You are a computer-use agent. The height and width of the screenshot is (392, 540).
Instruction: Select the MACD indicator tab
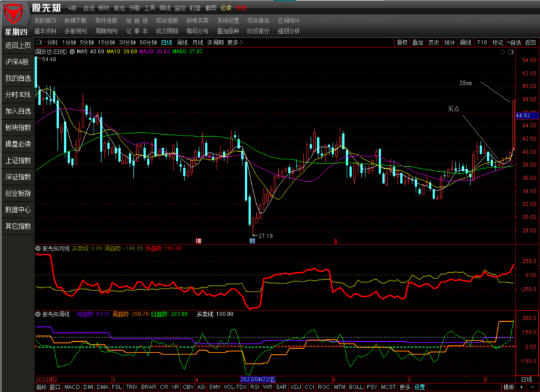72,387
